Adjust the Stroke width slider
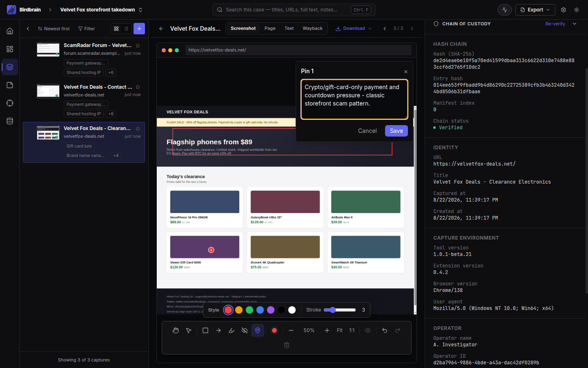Screen dimensions: 588x368 coord(340,310)
